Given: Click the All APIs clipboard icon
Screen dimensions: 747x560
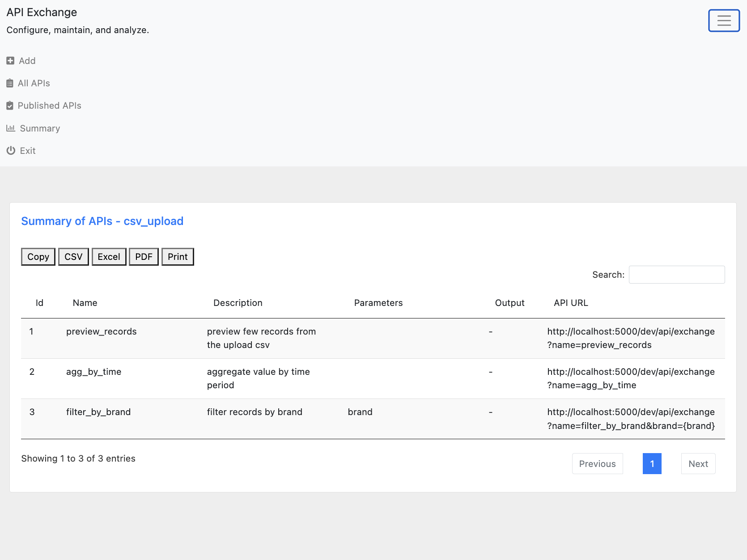Looking at the screenshot, I should tap(10, 83).
